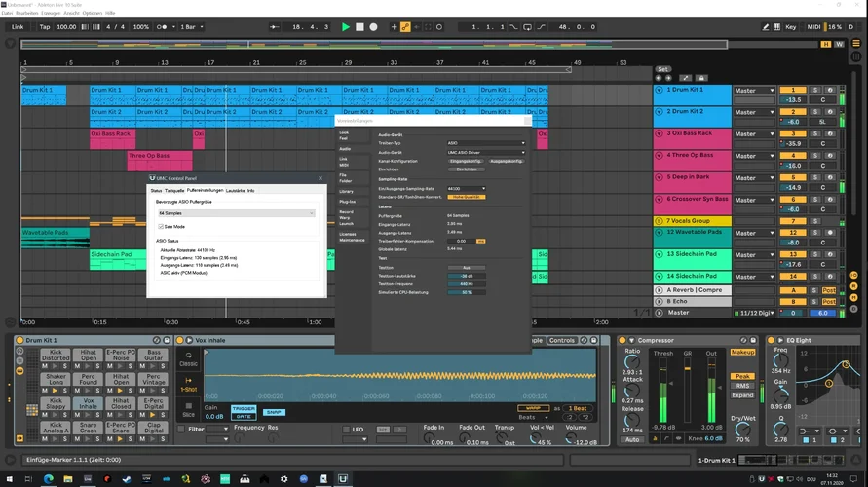Open the Ein/Ausgangs-Sampling-Rate dropdown
This screenshot has width=868, height=487.
[x=467, y=188]
